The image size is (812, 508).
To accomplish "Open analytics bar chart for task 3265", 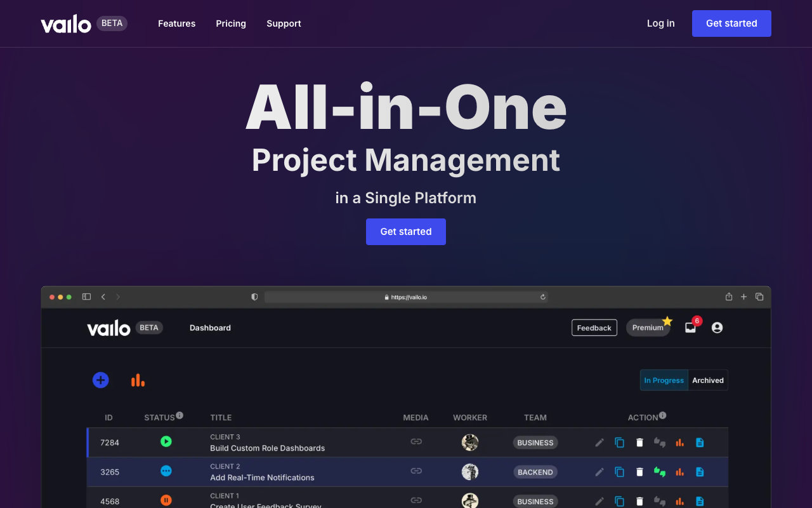I will pyautogui.click(x=679, y=472).
